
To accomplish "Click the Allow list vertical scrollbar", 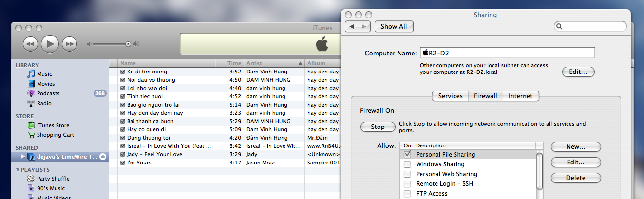I will click(x=539, y=170).
